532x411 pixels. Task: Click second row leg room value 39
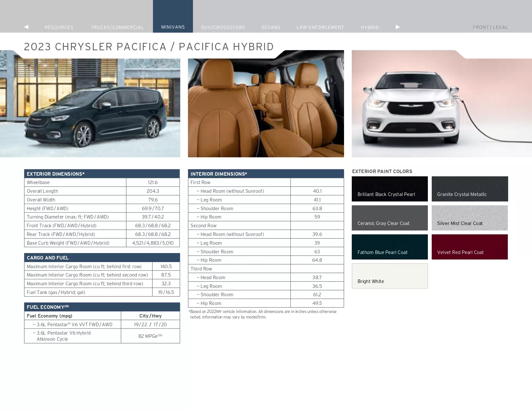[317, 243]
